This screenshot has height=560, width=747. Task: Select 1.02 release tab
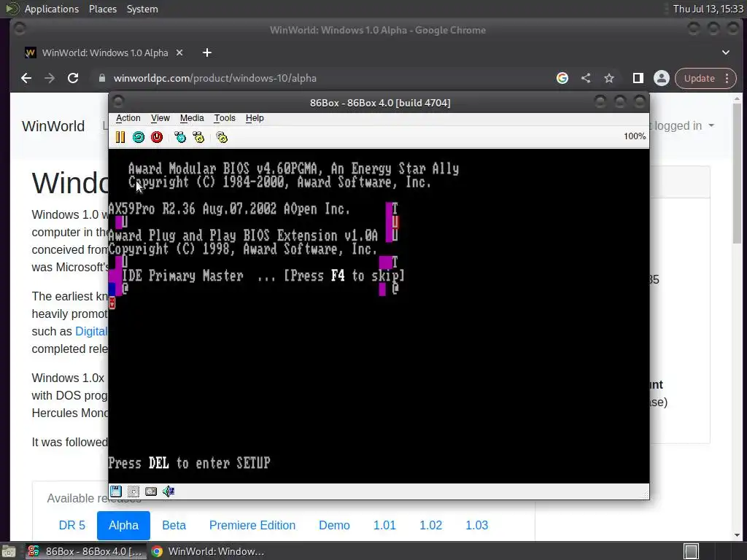point(430,525)
